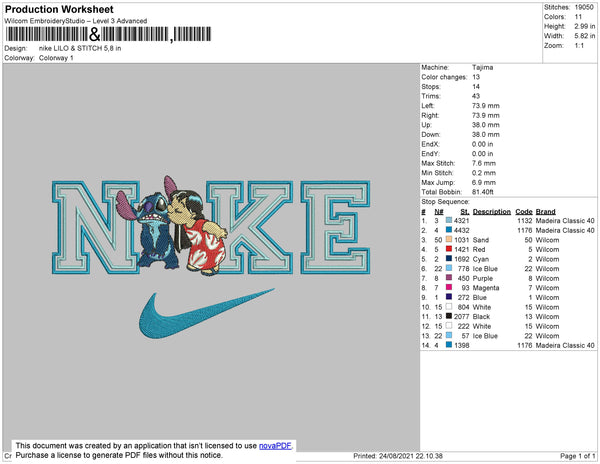Image resolution: width=600 pixels, height=464 pixels.
Task: Click the 'Color changes:' label
Action: [444, 77]
